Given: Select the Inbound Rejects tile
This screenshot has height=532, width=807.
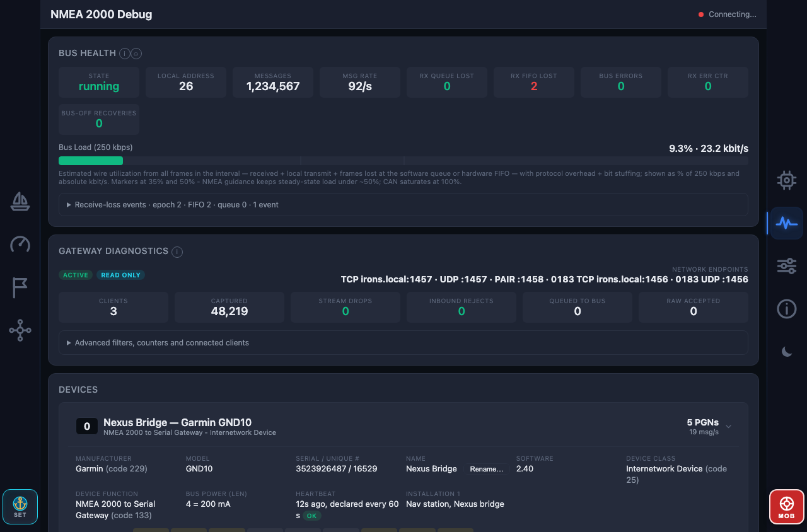Looking at the screenshot, I should point(462,307).
